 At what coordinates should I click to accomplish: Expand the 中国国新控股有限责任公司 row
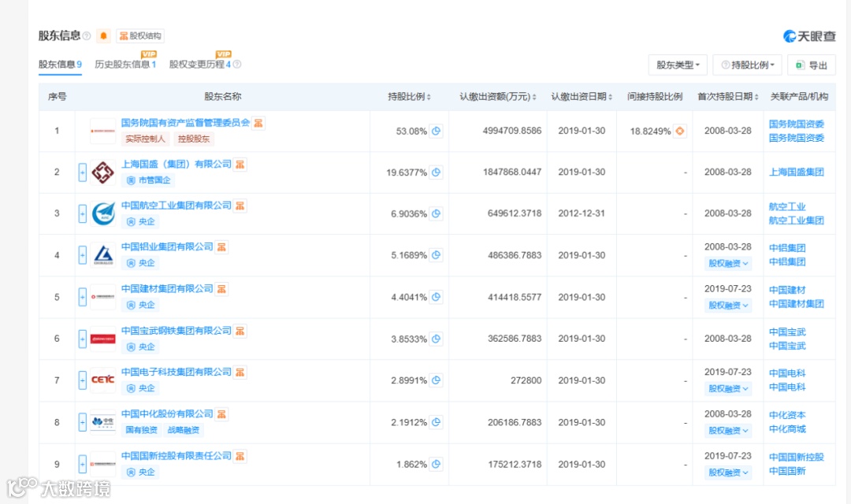(82, 465)
